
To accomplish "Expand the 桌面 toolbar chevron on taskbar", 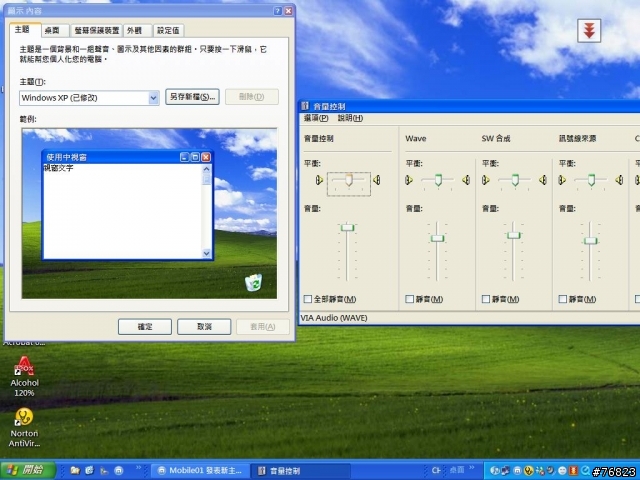I will 472,468.
